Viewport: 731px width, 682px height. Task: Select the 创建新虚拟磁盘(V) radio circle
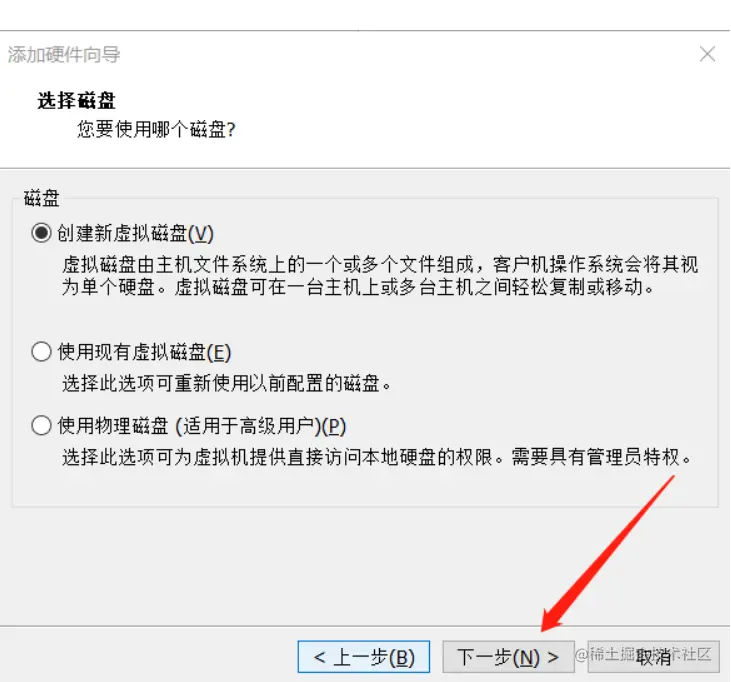coord(41,232)
